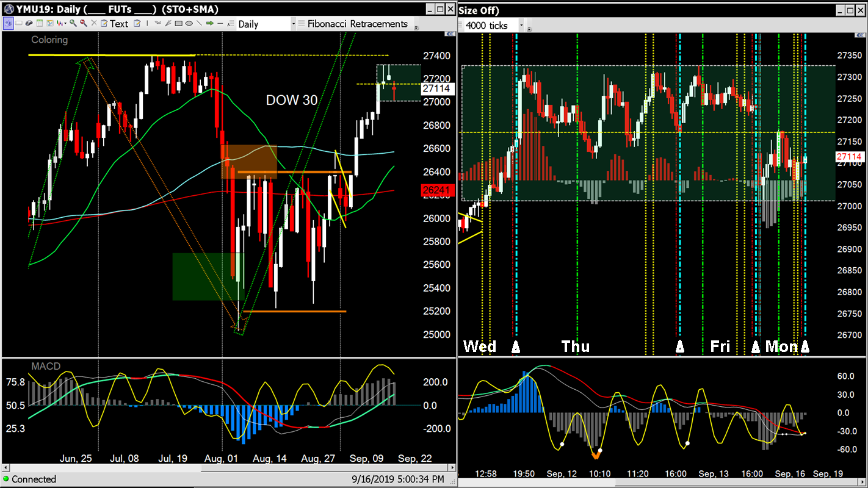The width and height of the screenshot is (868, 488).
Task: Click the gray X delete icon
Action: pos(93,23)
